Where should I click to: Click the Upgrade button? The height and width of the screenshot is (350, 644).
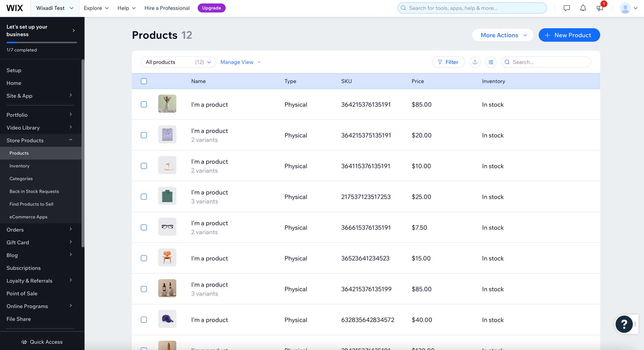(211, 8)
